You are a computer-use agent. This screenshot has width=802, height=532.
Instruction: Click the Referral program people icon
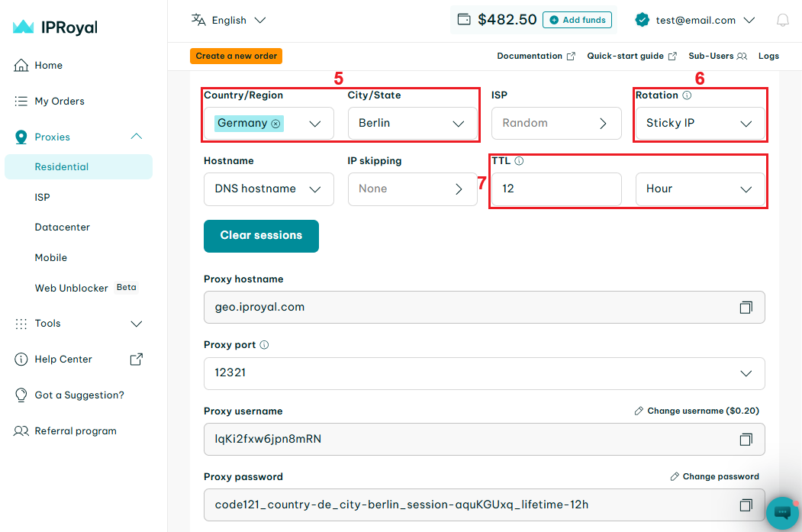click(x=21, y=431)
